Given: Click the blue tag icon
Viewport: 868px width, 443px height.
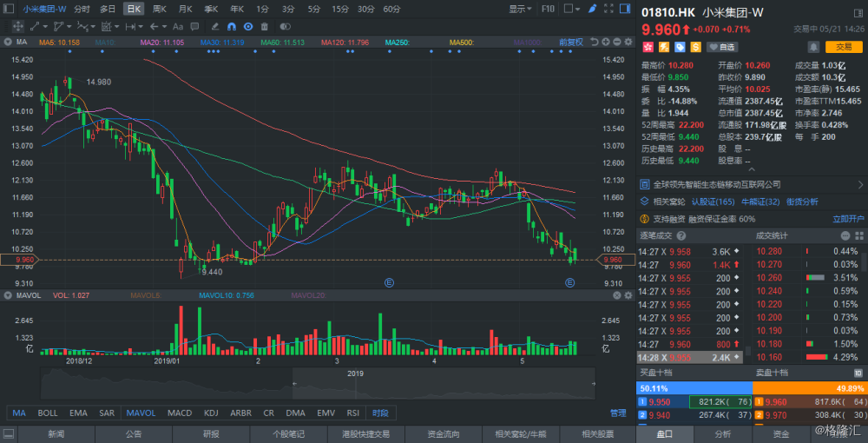Looking at the screenshot, I should coord(680,47).
